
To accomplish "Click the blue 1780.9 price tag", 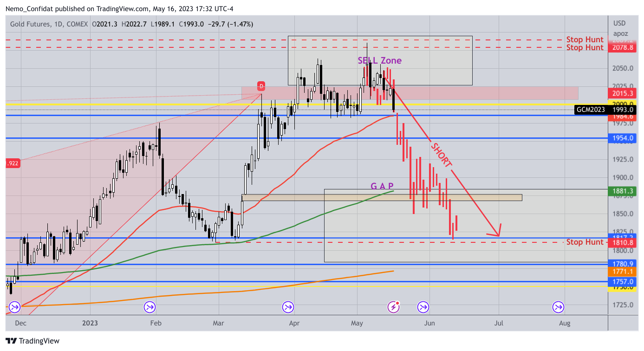I will 622,264.
